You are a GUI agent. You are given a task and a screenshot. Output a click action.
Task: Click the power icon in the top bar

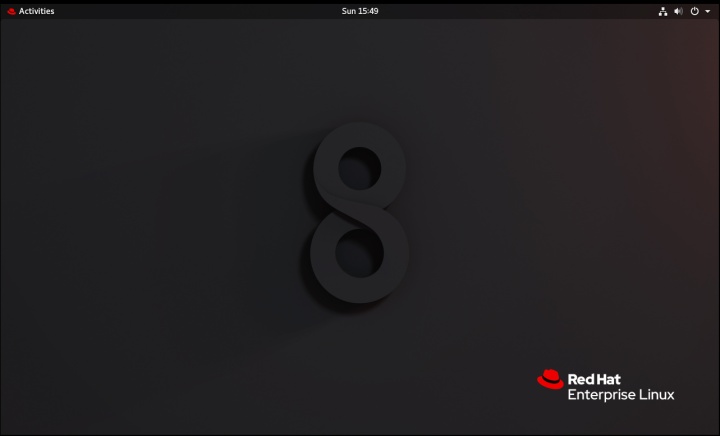(x=695, y=11)
